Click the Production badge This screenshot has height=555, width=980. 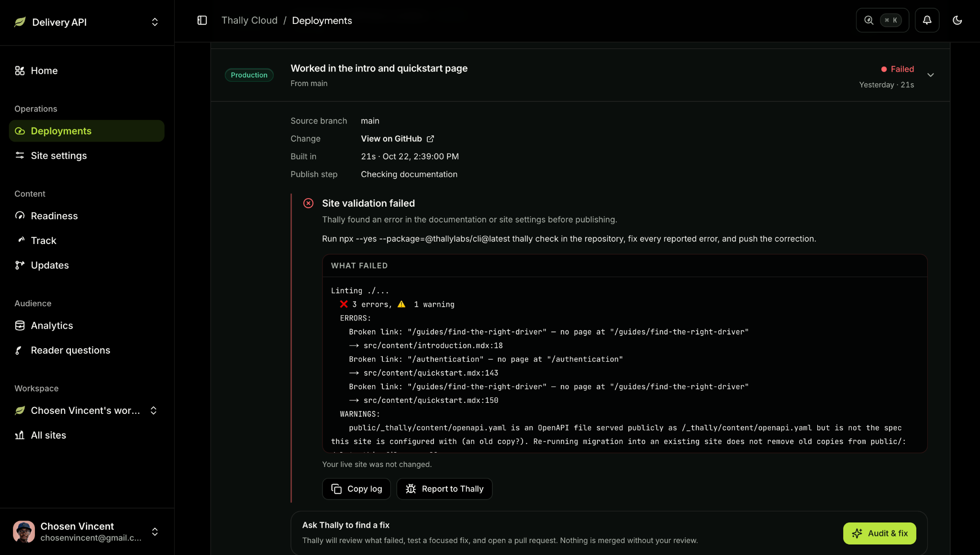click(249, 75)
